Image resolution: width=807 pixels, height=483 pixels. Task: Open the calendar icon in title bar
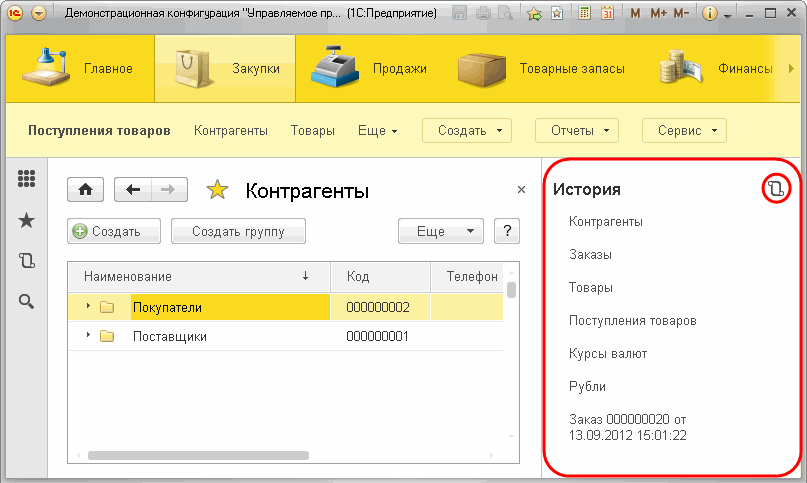point(608,13)
